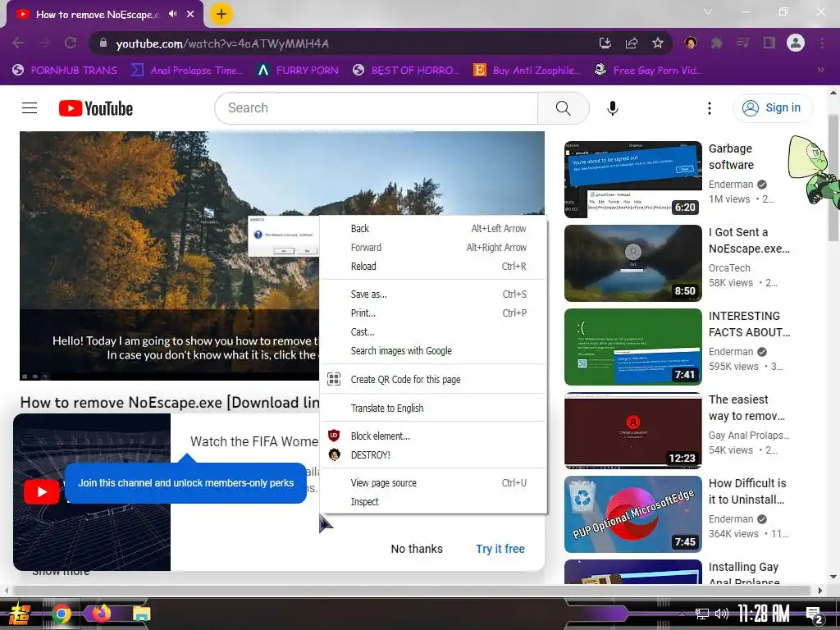Choose Back in the context menu
840x630 pixels.
point(433,229)
